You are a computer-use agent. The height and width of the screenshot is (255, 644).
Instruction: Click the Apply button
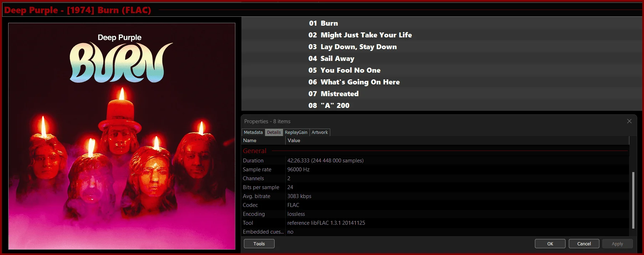pos(618,244)
